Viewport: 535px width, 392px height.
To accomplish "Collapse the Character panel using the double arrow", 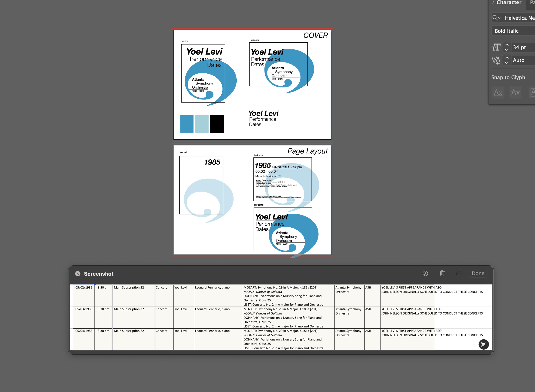I will coord(493,2).
